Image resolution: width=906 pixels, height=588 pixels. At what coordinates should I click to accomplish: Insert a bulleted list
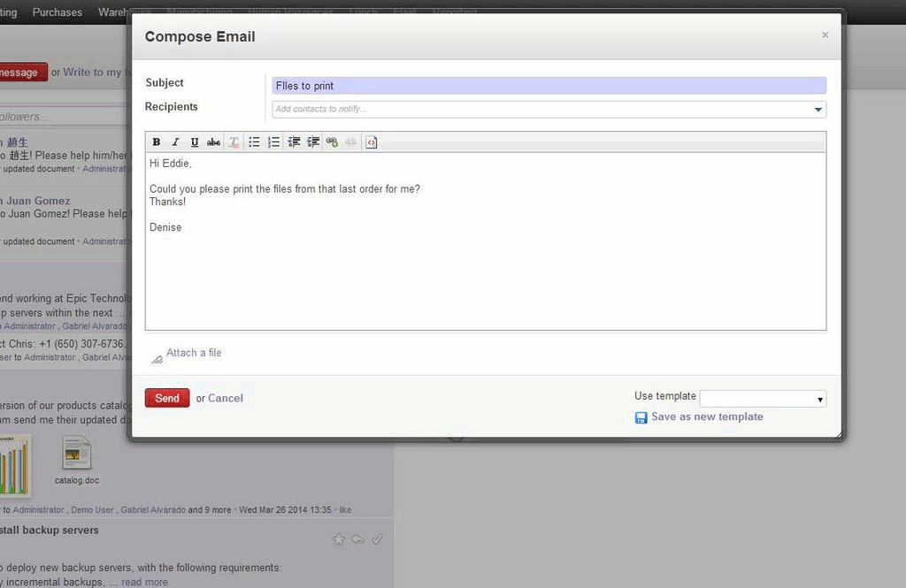click(254, 142)
